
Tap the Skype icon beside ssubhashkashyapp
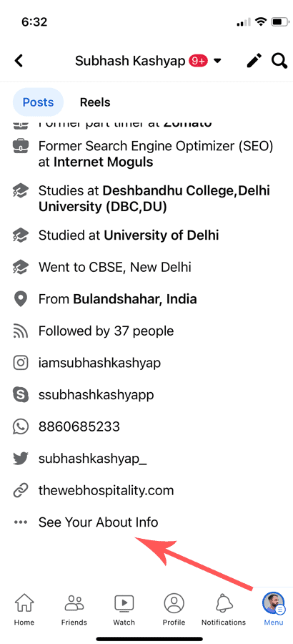coord(21,395)
